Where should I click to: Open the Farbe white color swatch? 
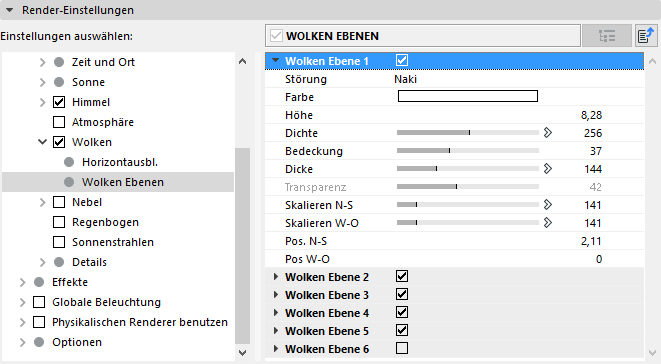[468, 96]
